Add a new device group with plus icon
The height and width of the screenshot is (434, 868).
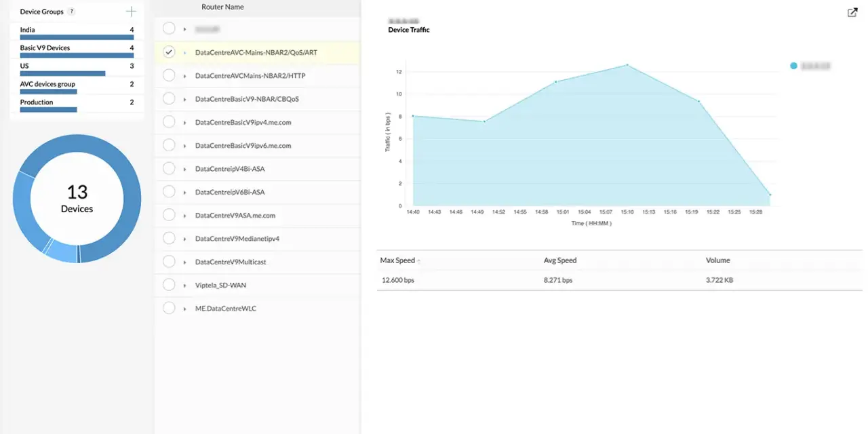(x=131, y=12)
